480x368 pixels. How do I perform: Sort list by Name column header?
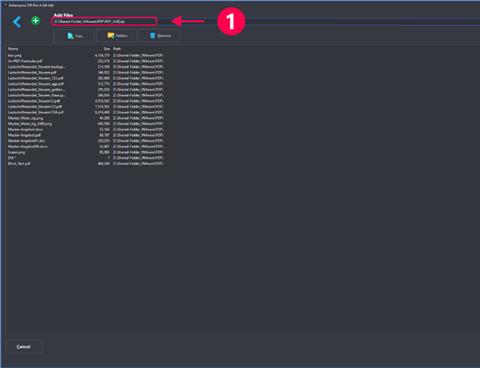pos(13,49)
